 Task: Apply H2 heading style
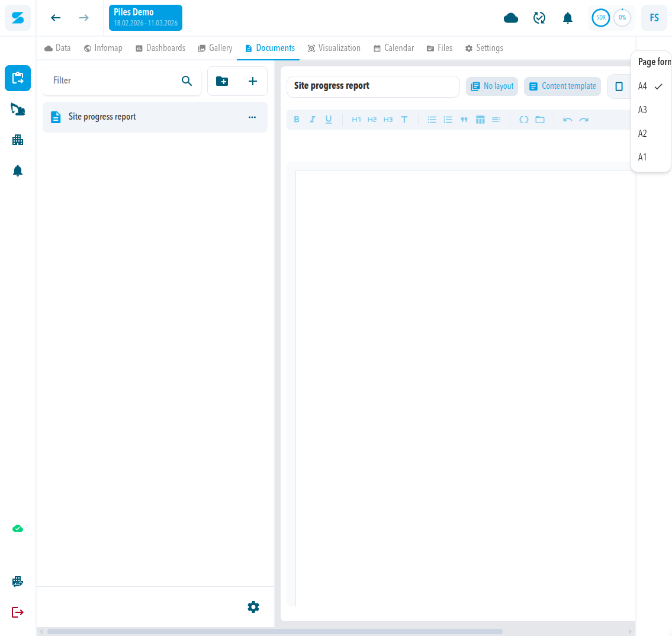point(372,120)
